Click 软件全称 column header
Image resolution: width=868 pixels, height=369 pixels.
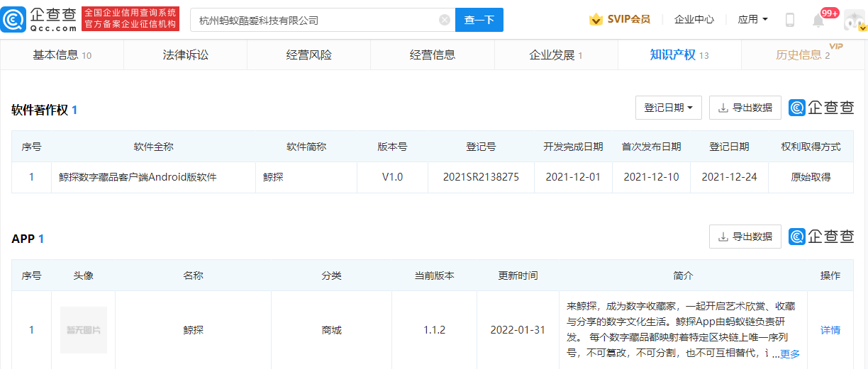pos(153,147)
